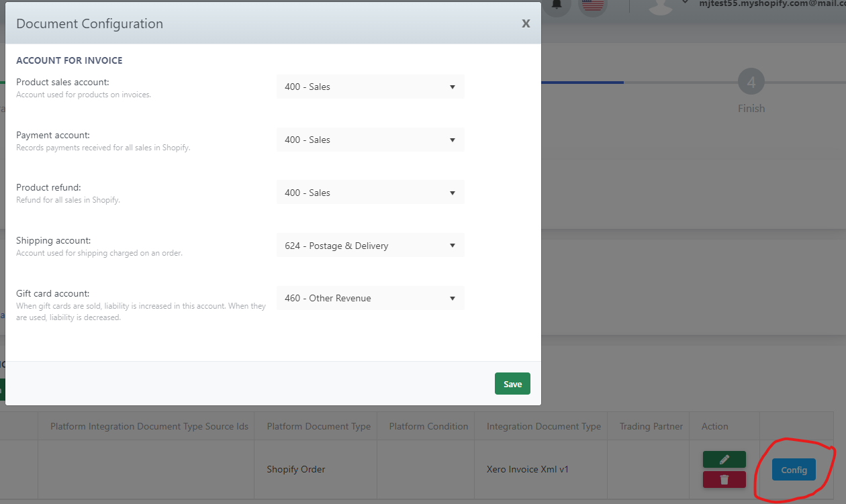The image size is (846, 504).
Task: Click the Platform Document Type column header
Action: (x=318, y=426)
